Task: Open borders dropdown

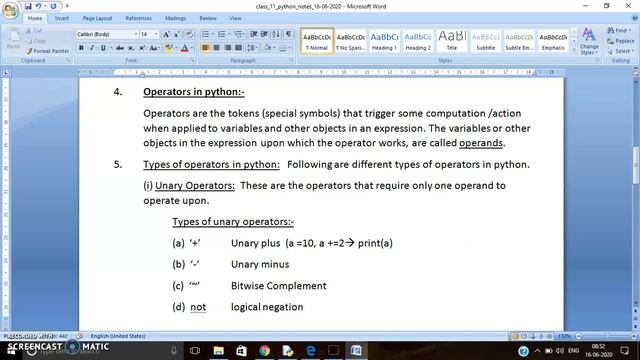Action: click(x=290, y=48)
